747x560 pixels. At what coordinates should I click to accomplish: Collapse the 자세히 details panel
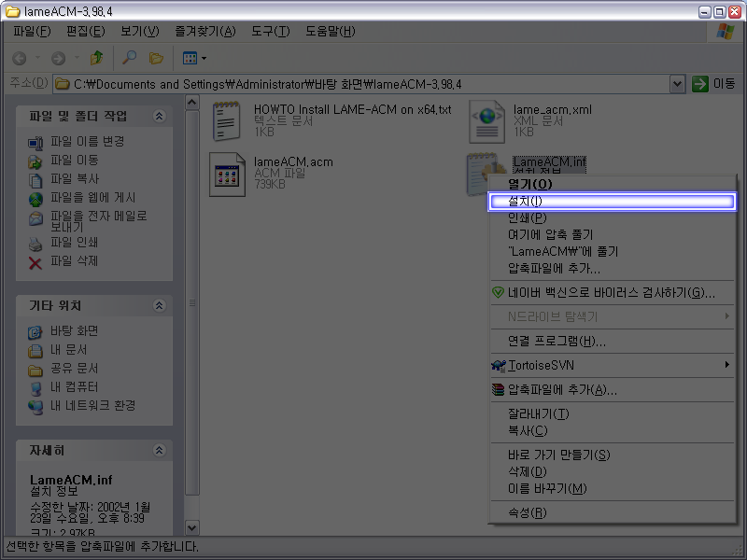(160, 450)
